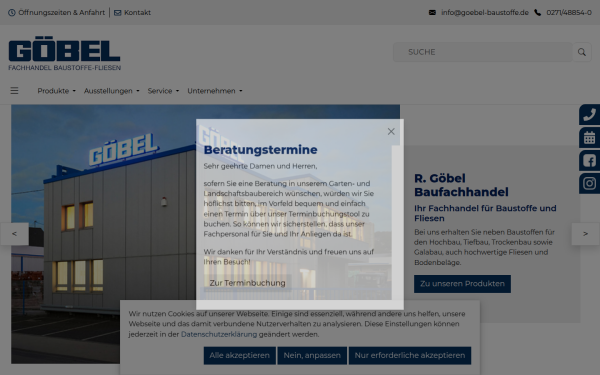
Task: Click the search magnifier icon
Action: [582, 52]
